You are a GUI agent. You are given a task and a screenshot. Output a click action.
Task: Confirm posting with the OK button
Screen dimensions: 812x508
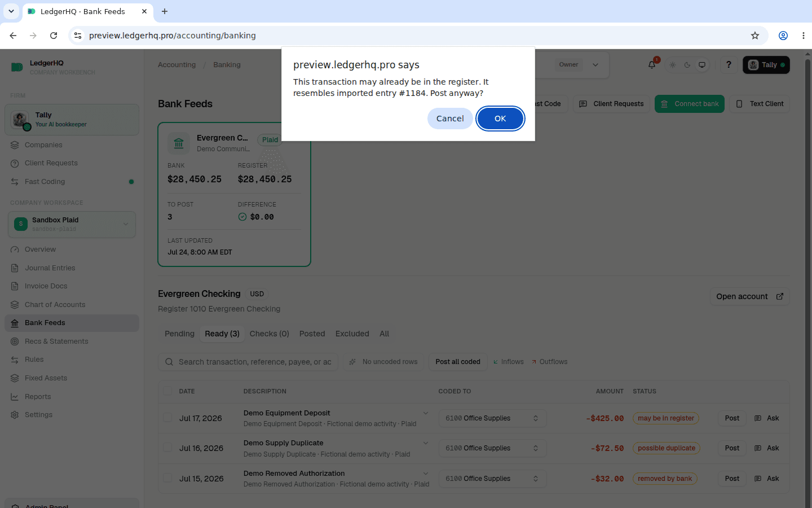point(500,119)
